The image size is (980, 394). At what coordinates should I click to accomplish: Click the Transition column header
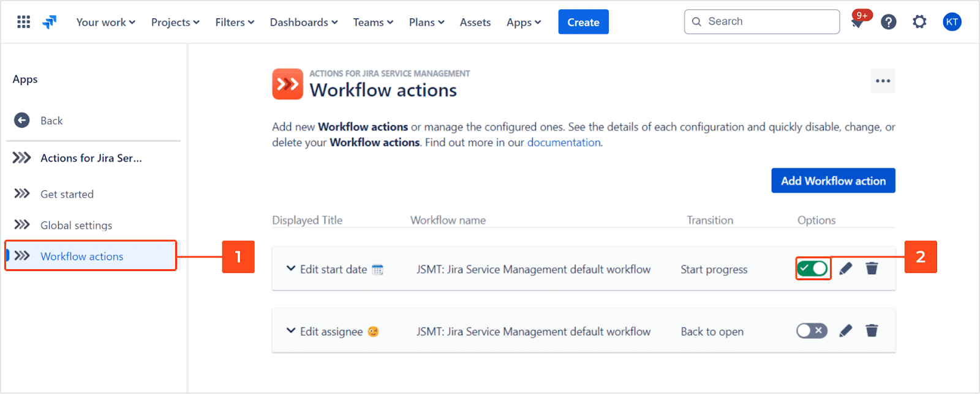pyautogui.click(x=710, y=220)
